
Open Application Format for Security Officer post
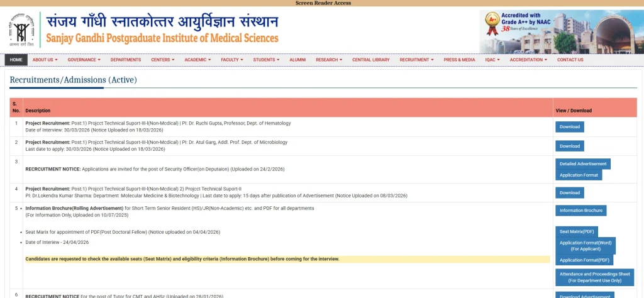[579, 175]
